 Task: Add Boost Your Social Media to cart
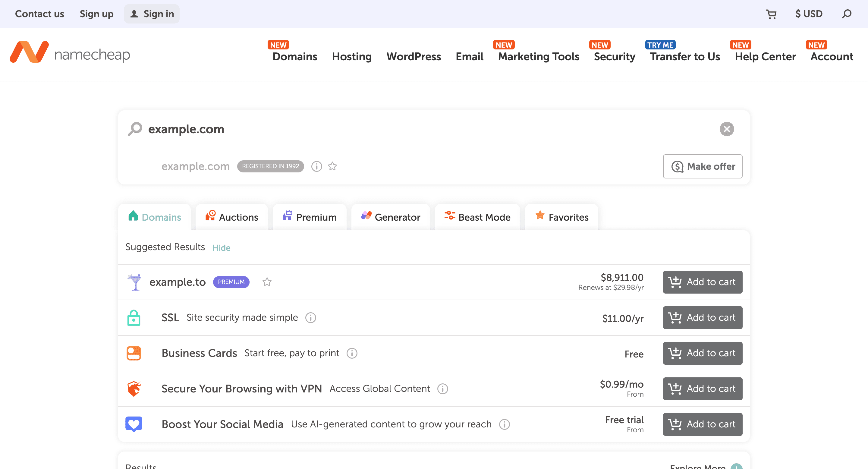tap(703, 424)
